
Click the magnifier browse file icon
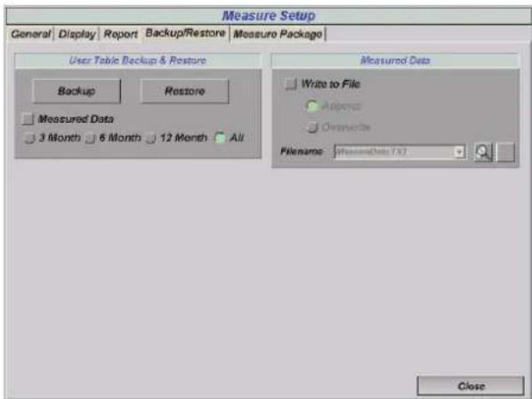click(x=483, y=152)
